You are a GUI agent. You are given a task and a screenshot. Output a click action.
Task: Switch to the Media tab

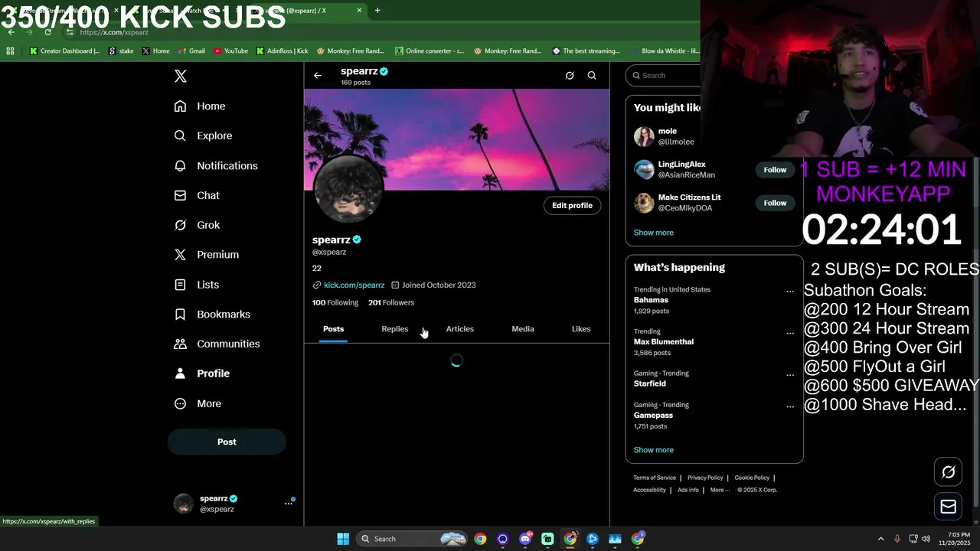click(523, 329)
